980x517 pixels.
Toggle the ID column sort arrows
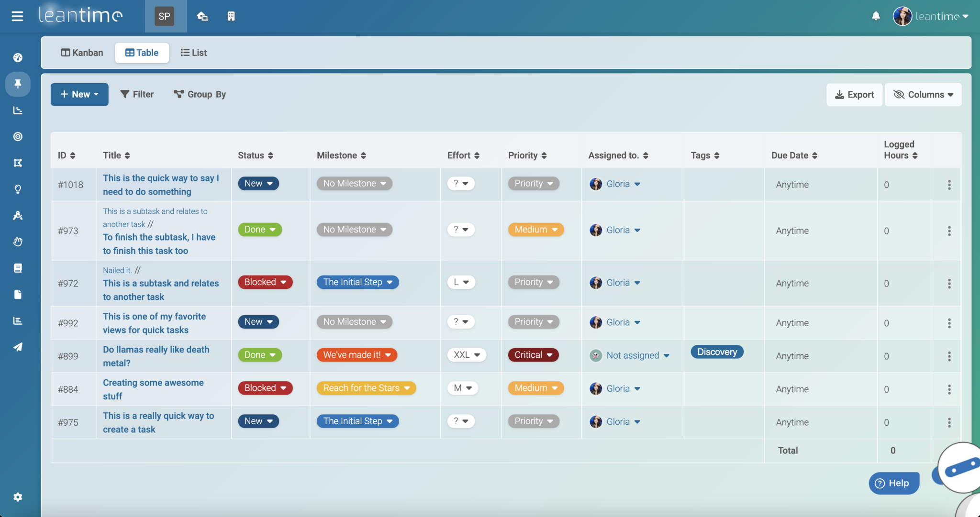[72, 155]
